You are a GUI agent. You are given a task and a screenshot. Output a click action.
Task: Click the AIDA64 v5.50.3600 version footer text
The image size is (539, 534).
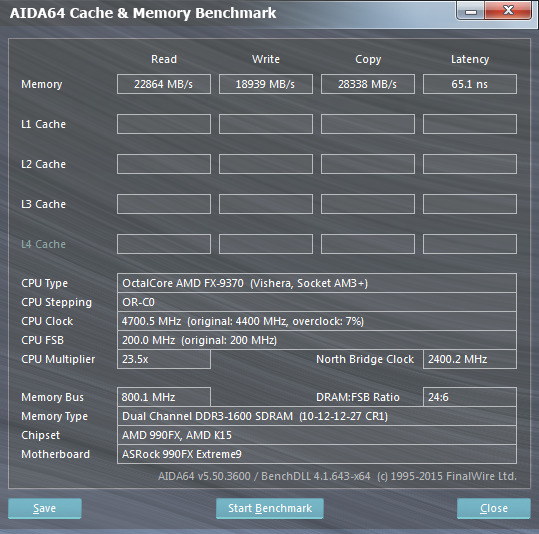[x=337, y=476]
